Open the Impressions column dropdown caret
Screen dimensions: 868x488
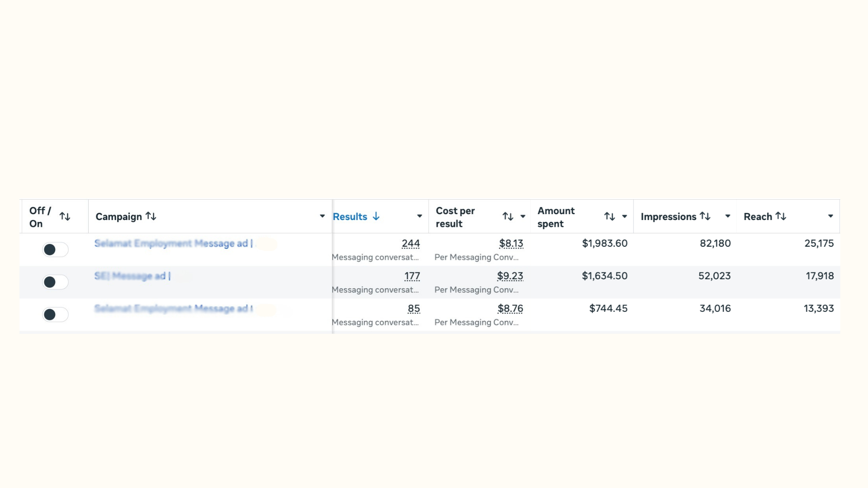tap(728, 216)
